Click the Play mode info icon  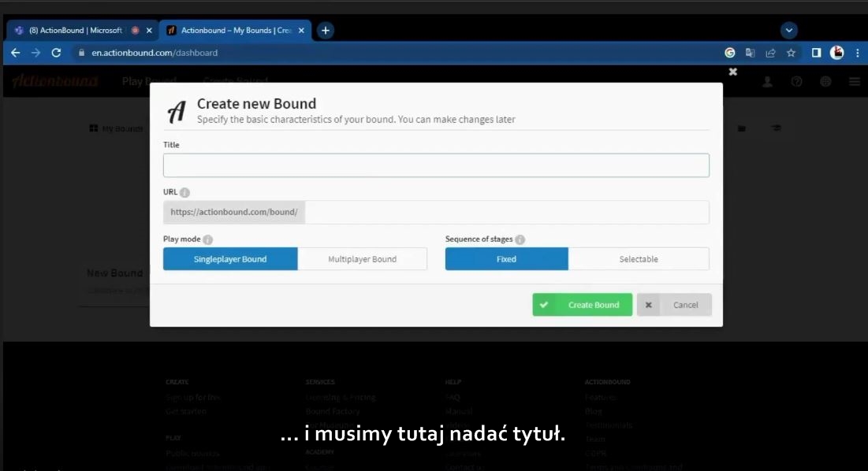(207, 239)
